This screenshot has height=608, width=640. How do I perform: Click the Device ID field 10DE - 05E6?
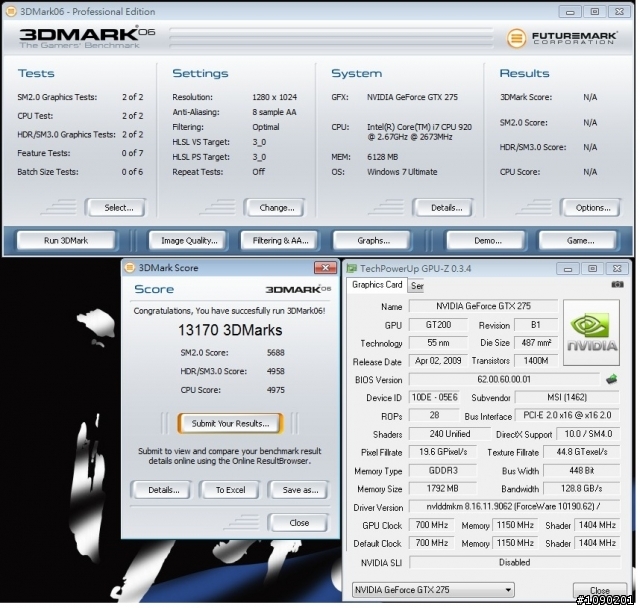click(x=434, y=397)
